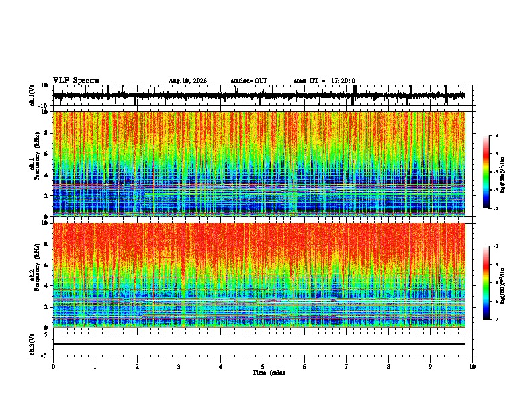The image size is (532, 411).
Task: Click the ch.1 spectrogram panel
Action: pyautogui.click(x=259, y=164)
